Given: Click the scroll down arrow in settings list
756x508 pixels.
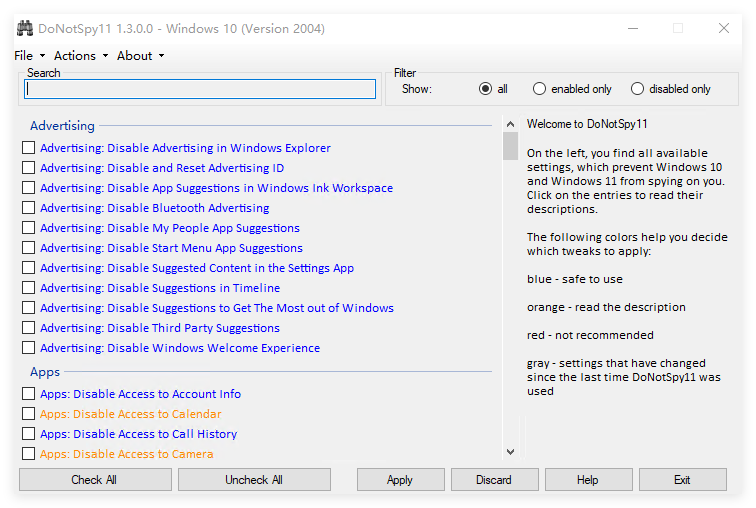Looking at the screenshot, I should pyautogui.click(x=510, y=452).
